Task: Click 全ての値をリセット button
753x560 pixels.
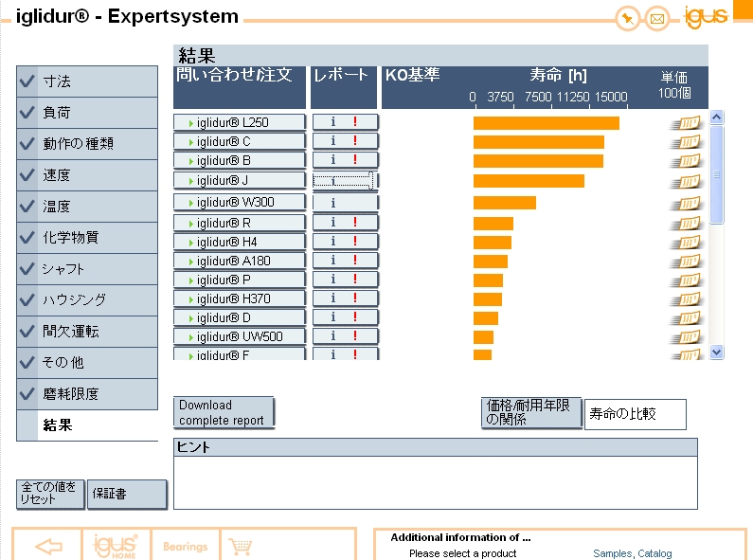Action: click(50, 494)
